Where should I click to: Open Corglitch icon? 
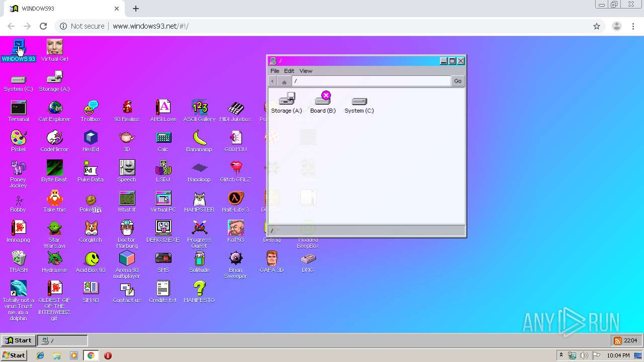[x=91, y=232]
